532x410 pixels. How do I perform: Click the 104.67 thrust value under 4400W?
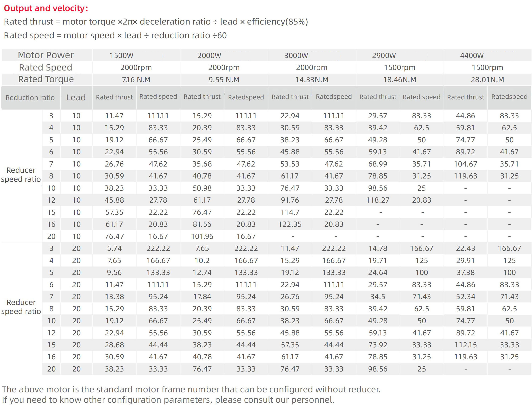click(x=465, y=164)
